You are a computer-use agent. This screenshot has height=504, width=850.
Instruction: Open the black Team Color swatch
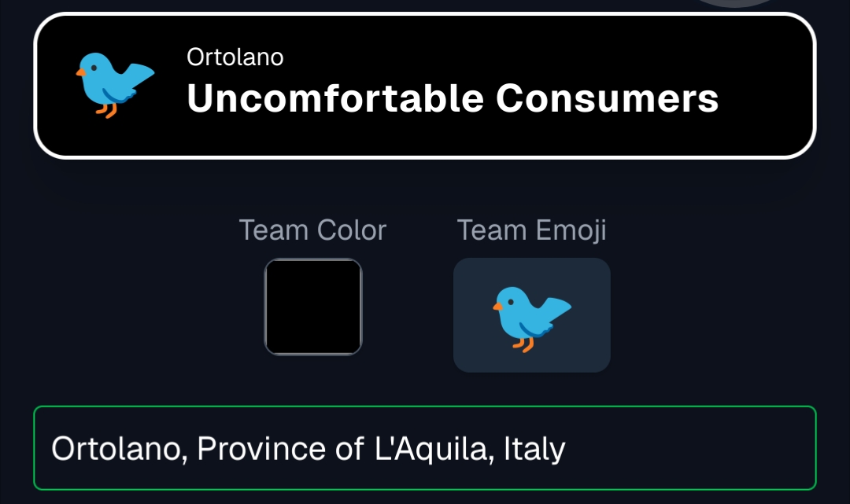(313, 307)
